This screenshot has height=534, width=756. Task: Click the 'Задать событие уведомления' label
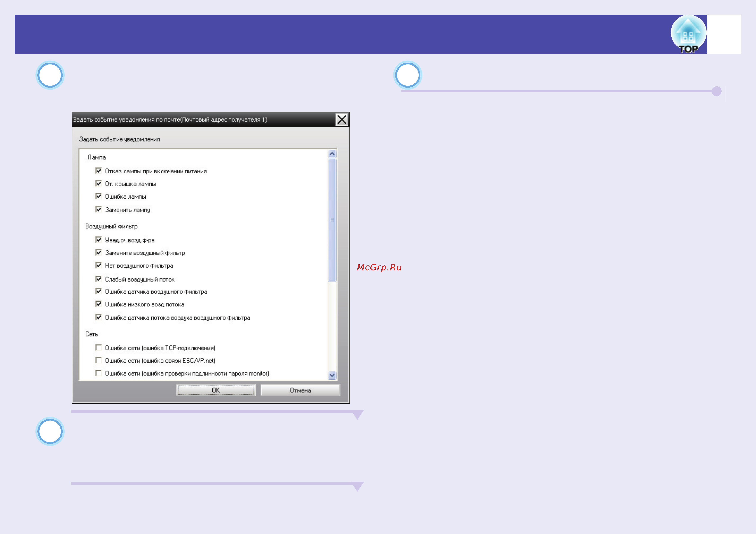click(119, 140)
